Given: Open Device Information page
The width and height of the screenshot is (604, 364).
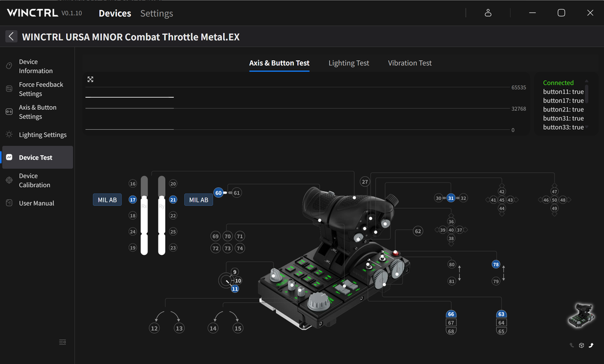Looking at the screenshot, I should [38, 66].
